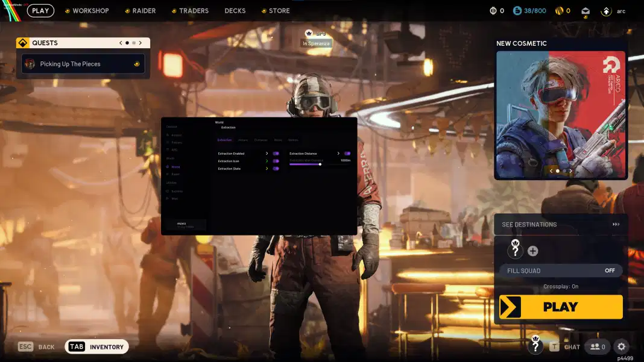Click the quests diamond emblem icon
Image resolution: width=644 pixels, height=362 pixels.
point(22,43)
